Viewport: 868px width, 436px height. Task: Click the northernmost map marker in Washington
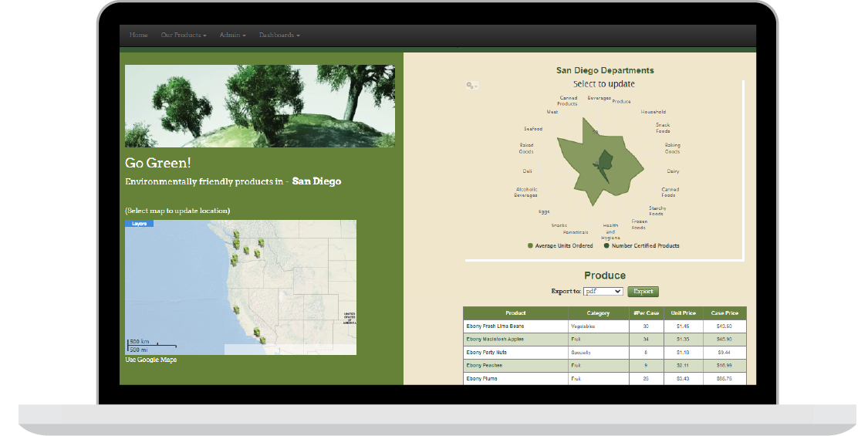coord(236,235)
